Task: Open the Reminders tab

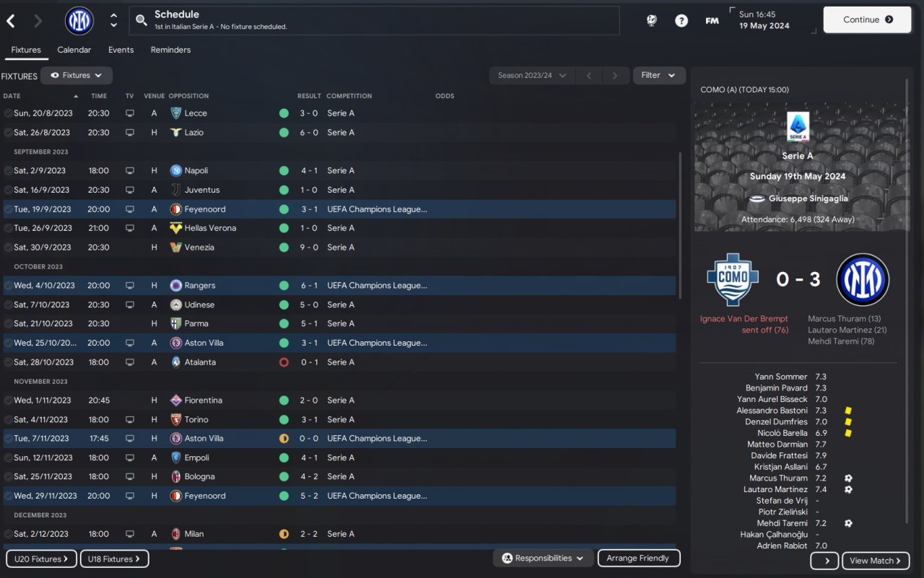Action: 170,50
